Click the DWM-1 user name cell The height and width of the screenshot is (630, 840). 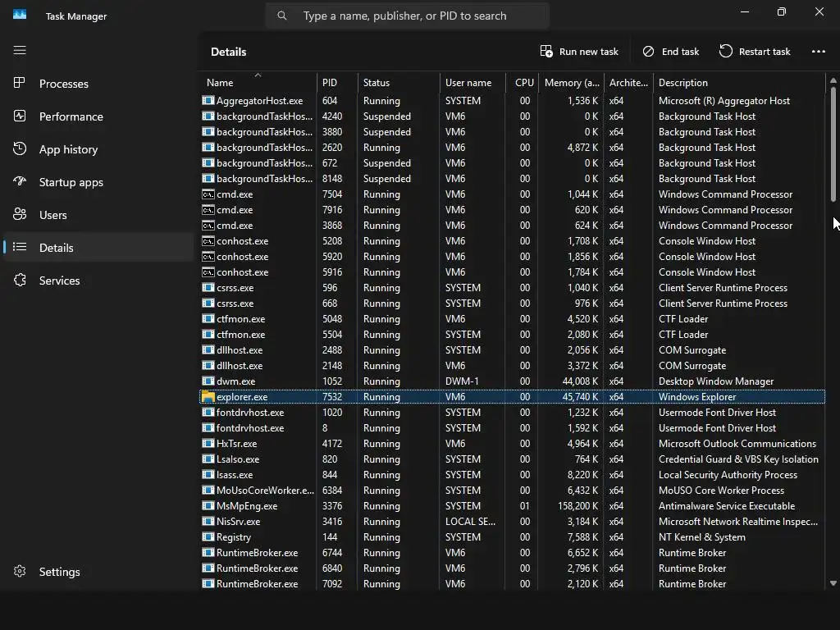(462, 381)
